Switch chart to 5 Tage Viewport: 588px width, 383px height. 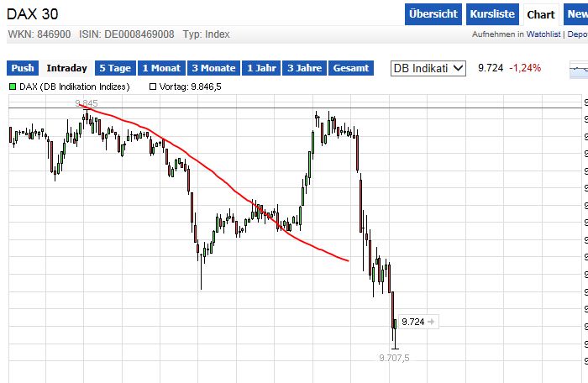point(114,68)
